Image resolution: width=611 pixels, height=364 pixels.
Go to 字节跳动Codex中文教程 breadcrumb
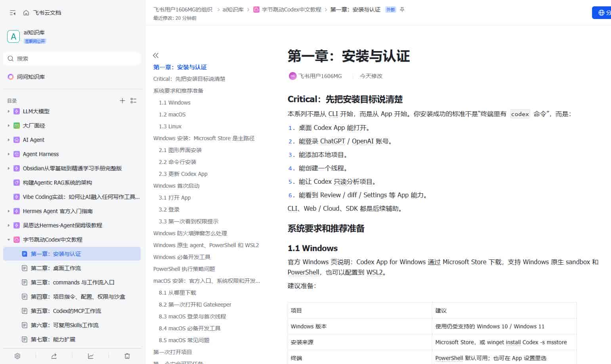click(291, 10)
